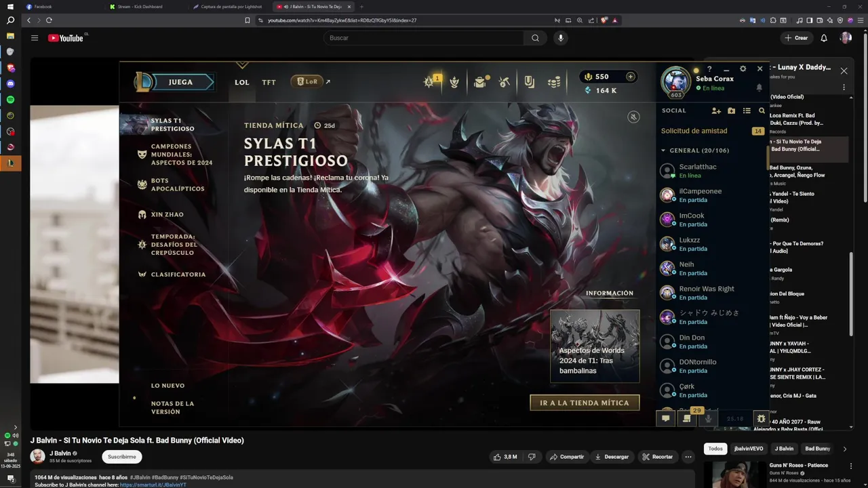Open the notifications bell under Seba Corax
The width and height of the screenshot is (868, 488).
click(759, 87)
